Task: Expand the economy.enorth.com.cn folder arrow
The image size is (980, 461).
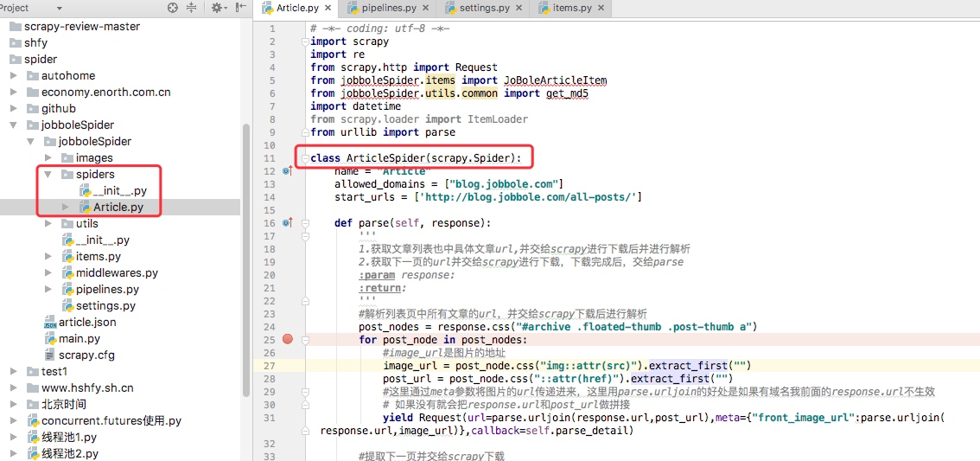Action: 13,92
